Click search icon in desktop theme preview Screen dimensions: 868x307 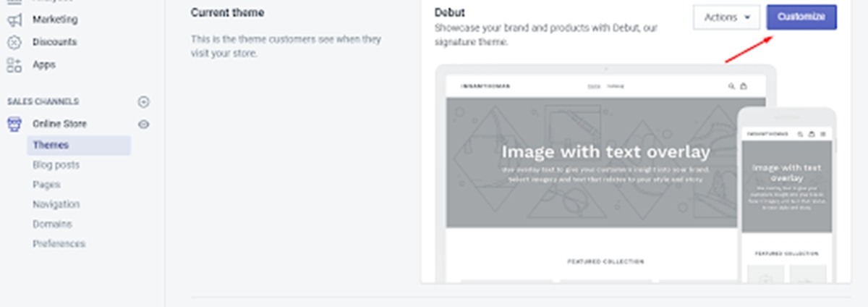pos(731,86)
